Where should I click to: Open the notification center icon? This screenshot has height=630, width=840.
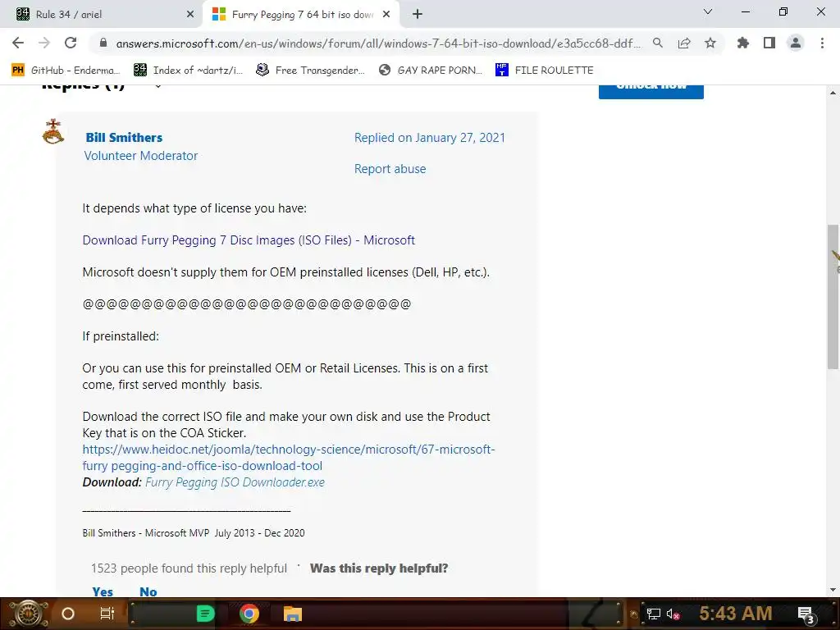pyautogui.click(x=806, y=614)
